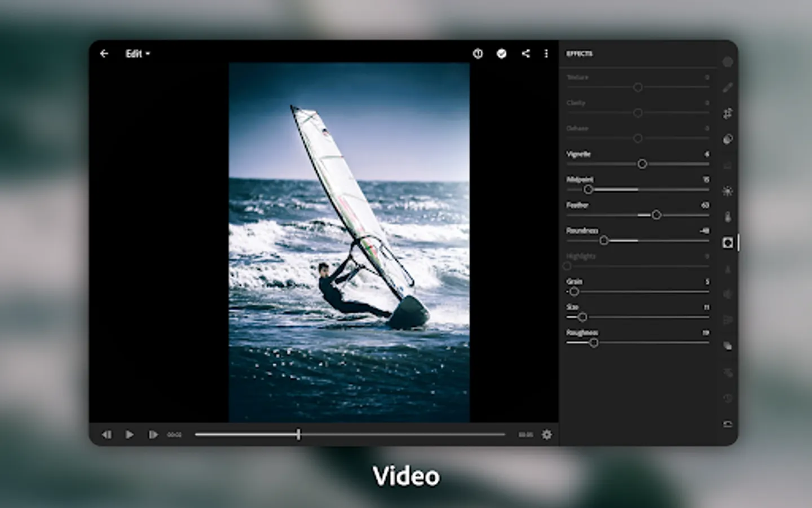Go back using the arrow icon
Viewport: 812px width, 508px height.
pos(104,54)
